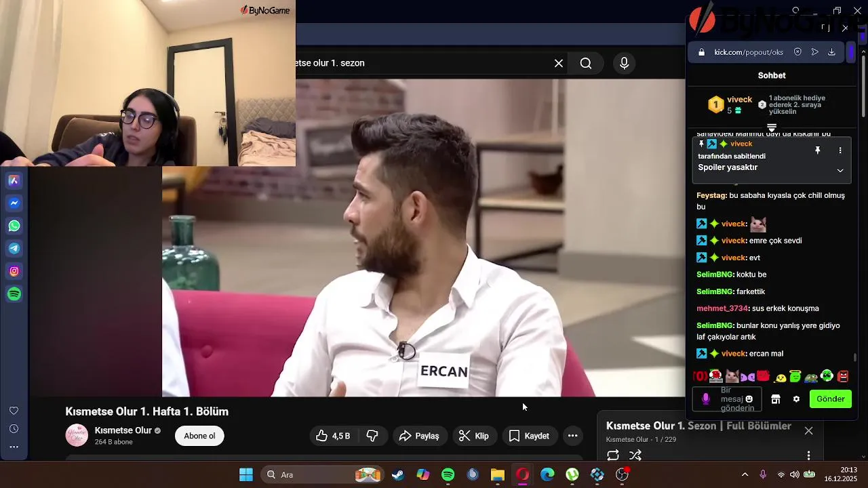
Task: Open the Kick shop icon
Action: click(776, 399)
